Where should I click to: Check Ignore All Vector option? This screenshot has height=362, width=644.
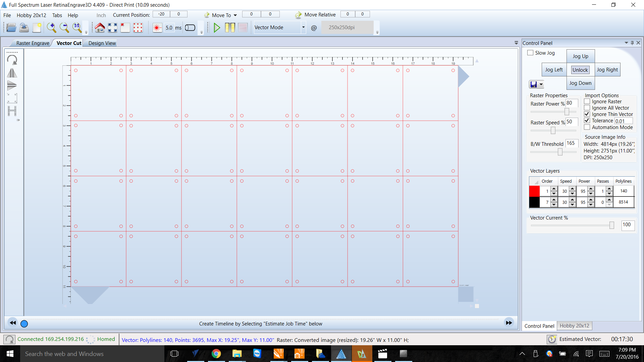(x=587, y=108)
